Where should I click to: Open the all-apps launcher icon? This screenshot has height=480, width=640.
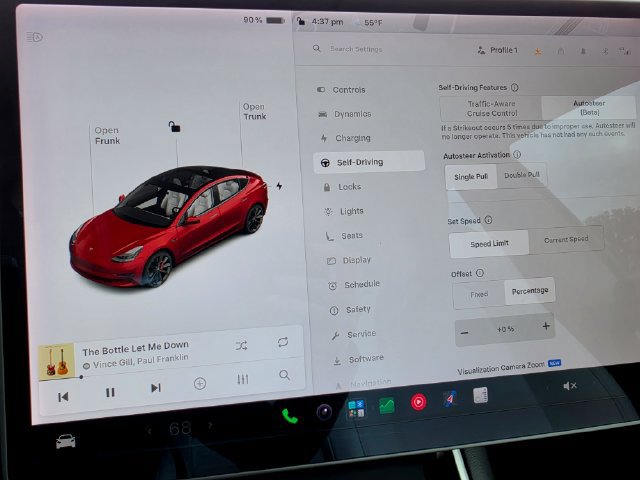point(356,409)
